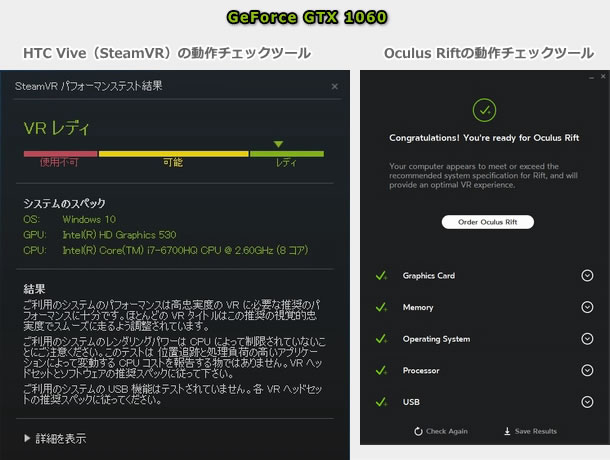The image size is (610, 460).
Task: Click the VR レディ result heading
Action: [57, 128]
